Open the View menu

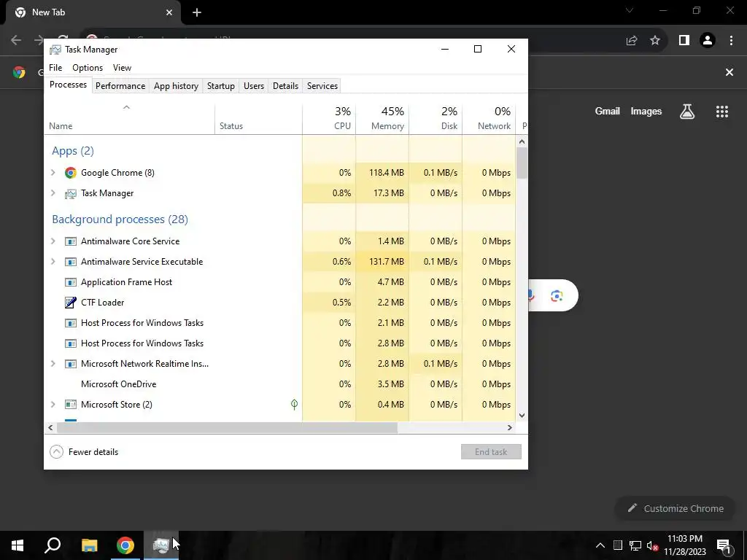[122, 68]
